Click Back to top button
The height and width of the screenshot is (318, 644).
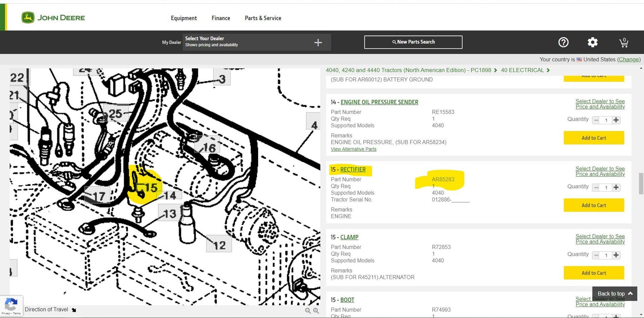point(615,294)
